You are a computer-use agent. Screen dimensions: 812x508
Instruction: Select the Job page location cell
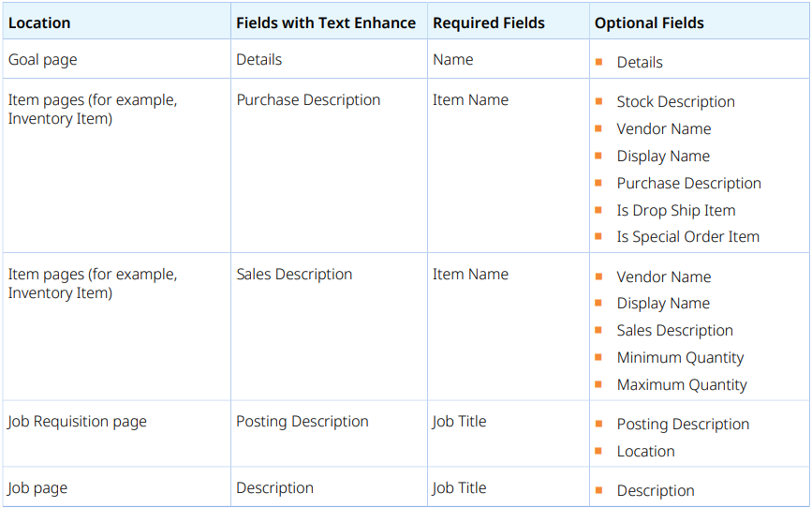click(x=38, y=488)
